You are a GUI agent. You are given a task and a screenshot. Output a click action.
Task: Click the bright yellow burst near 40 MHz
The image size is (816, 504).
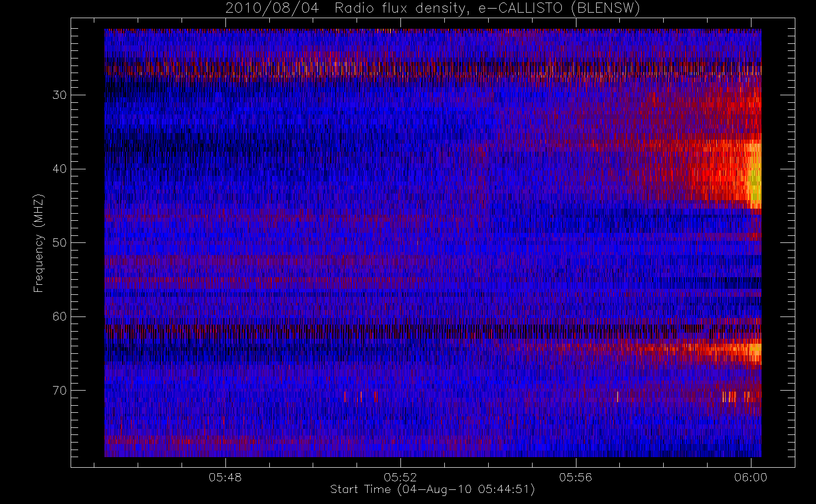[x=754, y=176]
